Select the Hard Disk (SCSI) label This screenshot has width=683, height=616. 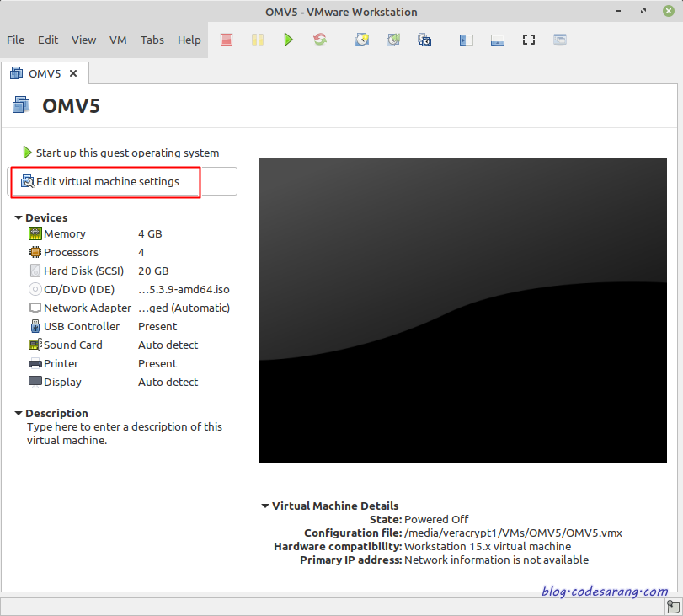coord(83,271)
